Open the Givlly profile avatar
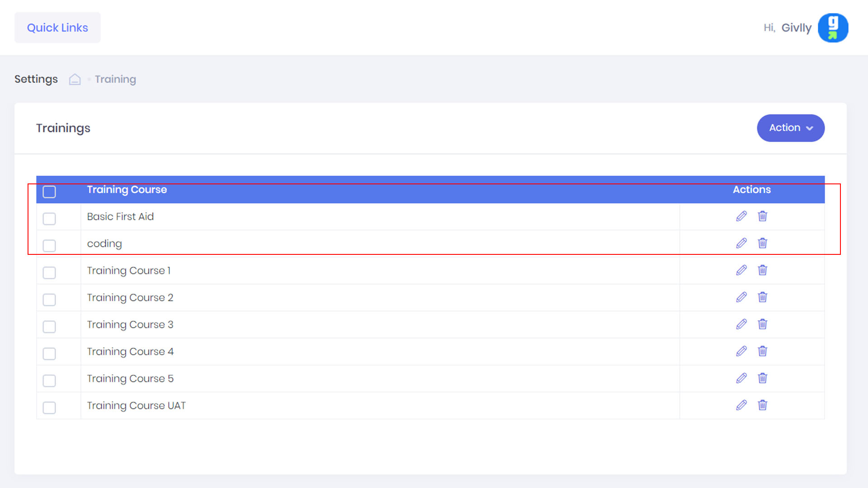Viewport: 868px width, 488px height. click(833, 28)
